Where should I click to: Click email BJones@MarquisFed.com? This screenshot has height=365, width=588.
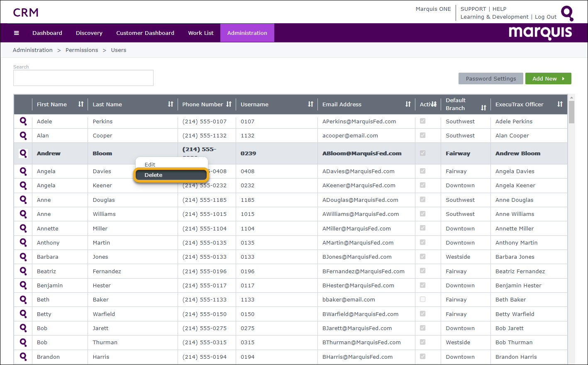[x=357, y=257]
